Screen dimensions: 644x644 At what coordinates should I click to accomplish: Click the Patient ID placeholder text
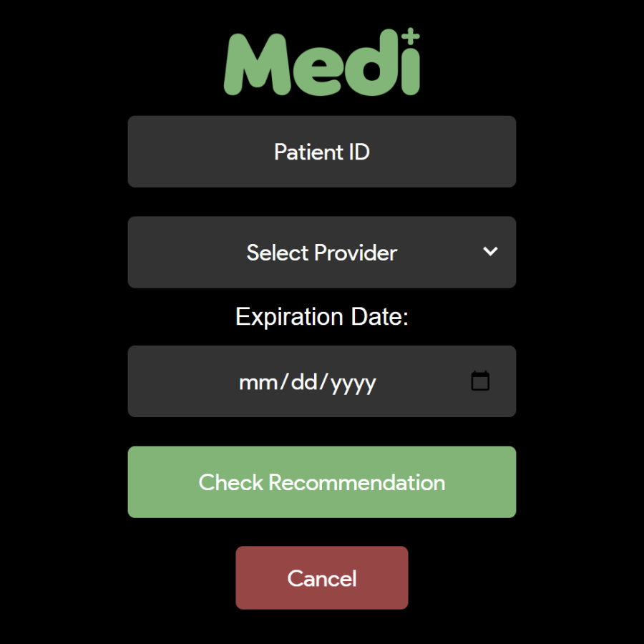(321, 152)
